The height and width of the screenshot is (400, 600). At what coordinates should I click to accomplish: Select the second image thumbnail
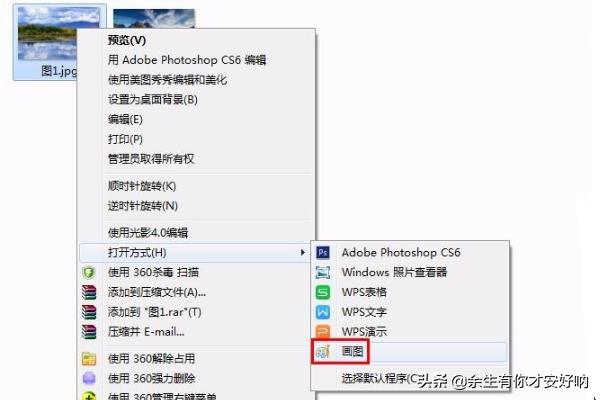(154, 18)
